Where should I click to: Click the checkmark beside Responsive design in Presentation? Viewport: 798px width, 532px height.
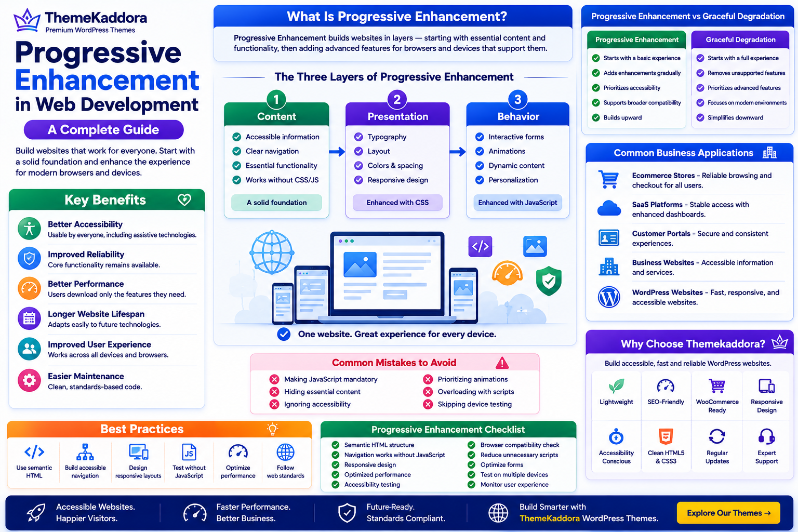tap(358, 180)
